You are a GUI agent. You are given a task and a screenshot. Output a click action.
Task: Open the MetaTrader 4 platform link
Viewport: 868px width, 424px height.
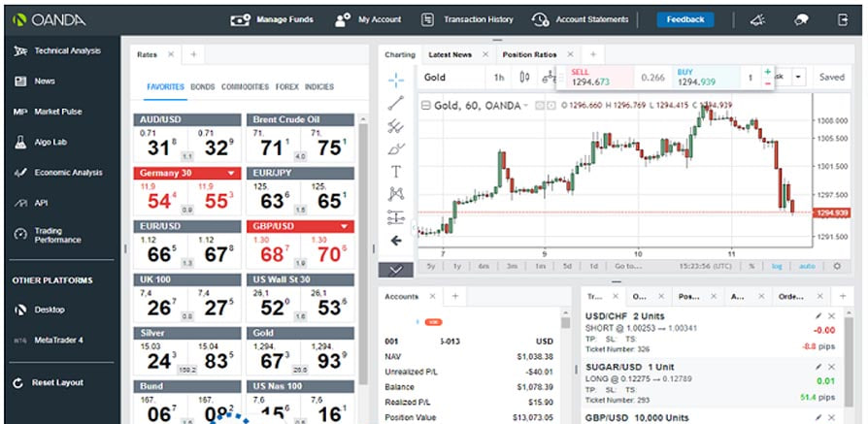(49, 341)
